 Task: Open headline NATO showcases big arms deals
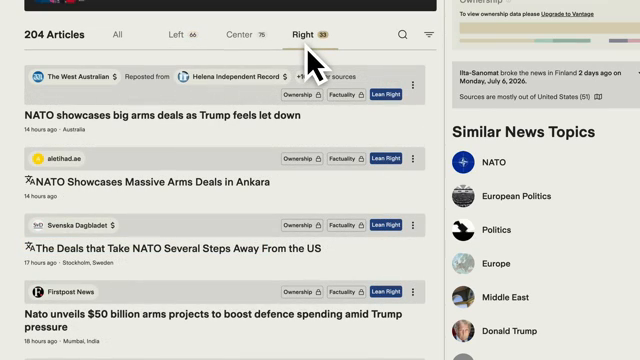[x=162, y=116]
